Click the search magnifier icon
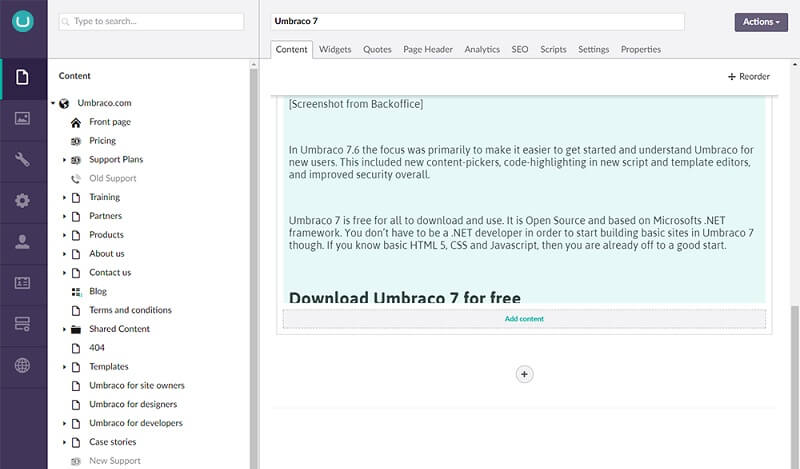The width and height of the screenshot is (800, 469). 65,21
